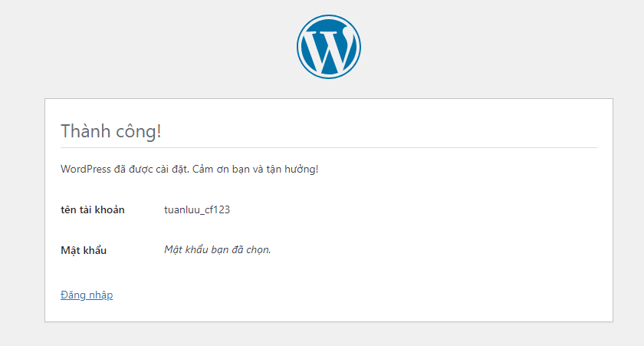Click the WordPress logo
The image size is (644, 346).
point(329,47)
